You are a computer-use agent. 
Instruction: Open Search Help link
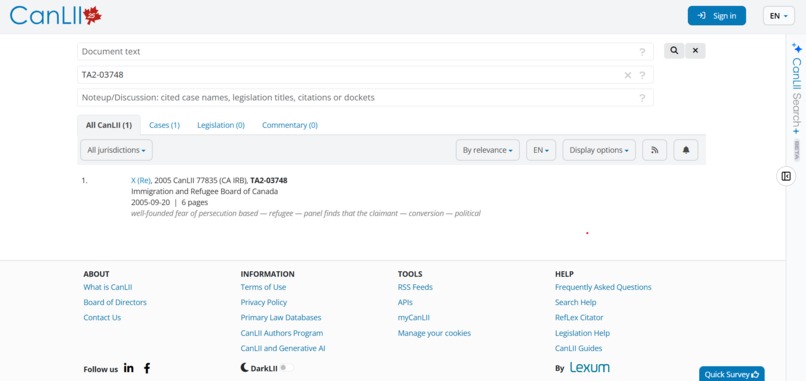576,302
